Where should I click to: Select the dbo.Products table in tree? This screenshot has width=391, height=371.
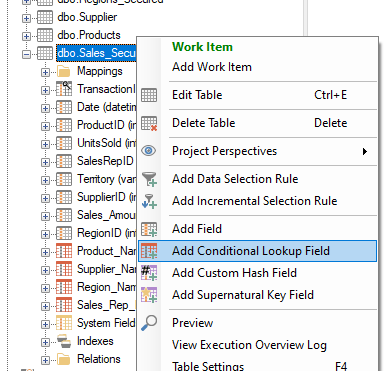point(89,35)
